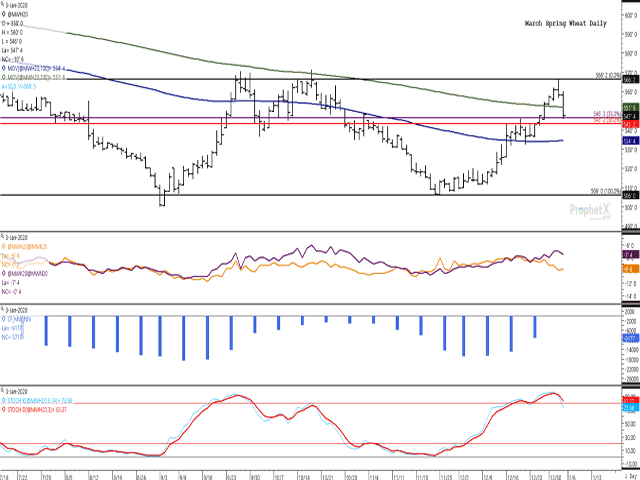Click the purple diamond marker of the @MWK20@MWN20 spread
640x480 pixels.
point(4,273)
